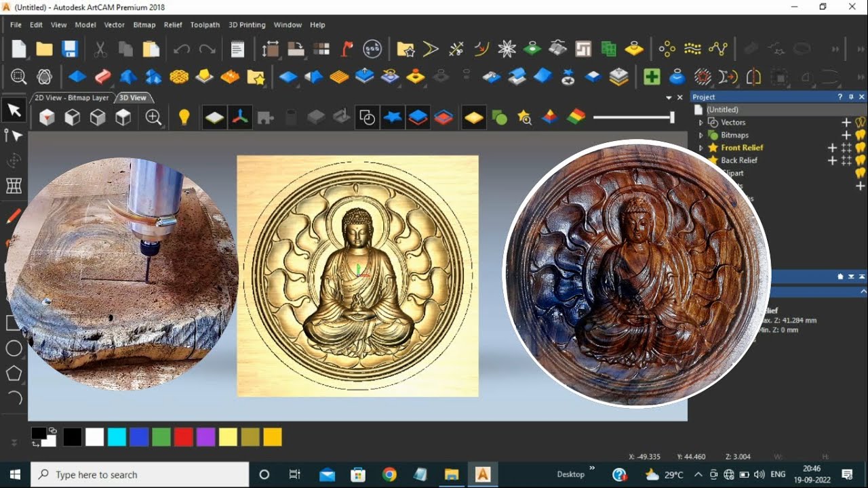Redo the last undone action
Screen dimensions: 868x488
pyautogui.click(x=207, y=49)
